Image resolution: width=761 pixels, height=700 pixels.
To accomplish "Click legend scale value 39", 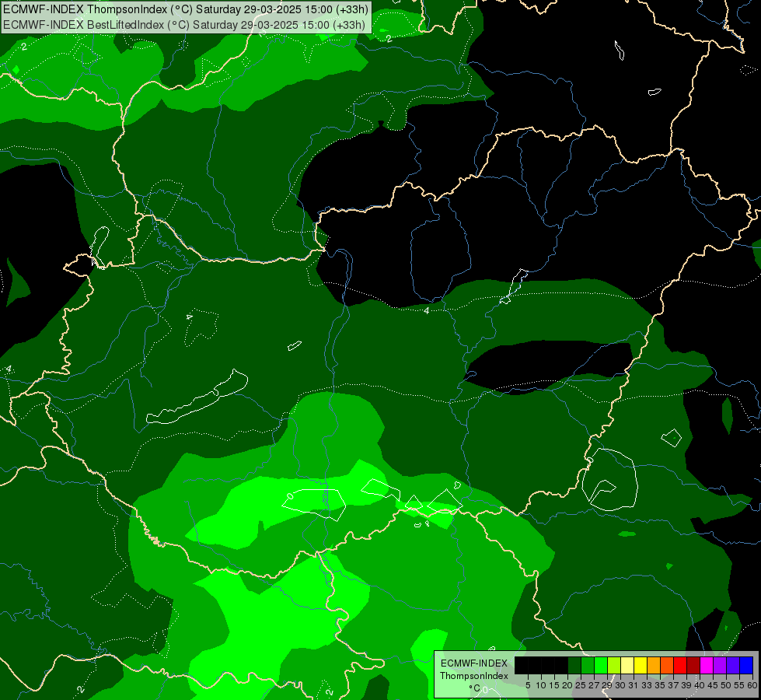I will click(686, 685).
